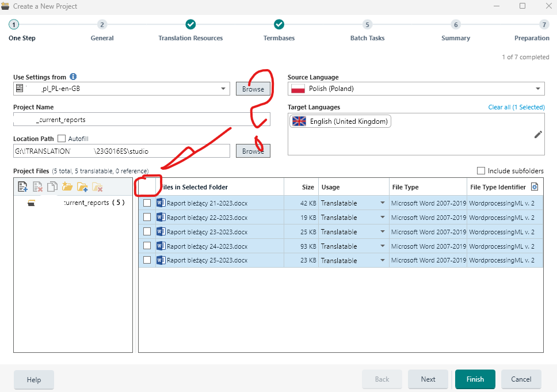Click the project template icon in Use Settings field
The width and height of the screenshot is (557, 392).
click(20, 88)
